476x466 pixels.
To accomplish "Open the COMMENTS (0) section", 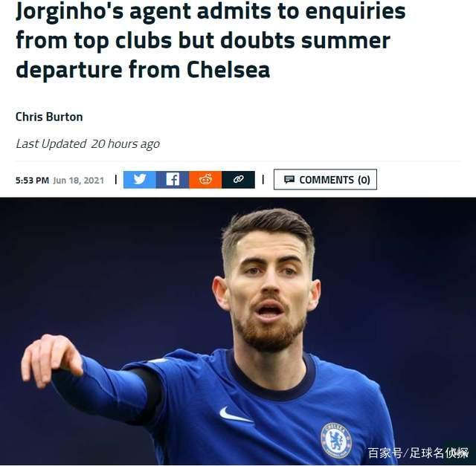I will [x=325, y=180].
